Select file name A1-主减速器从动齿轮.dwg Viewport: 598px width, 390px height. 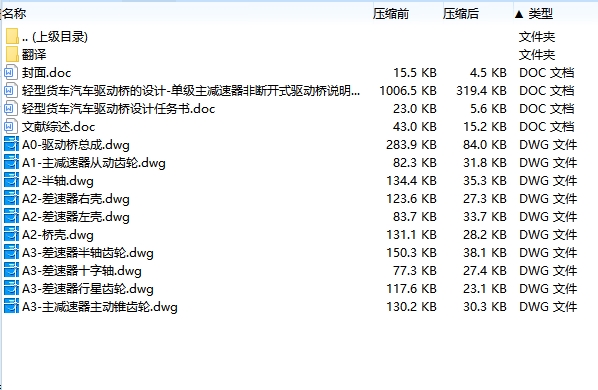[x=94, y=163]
